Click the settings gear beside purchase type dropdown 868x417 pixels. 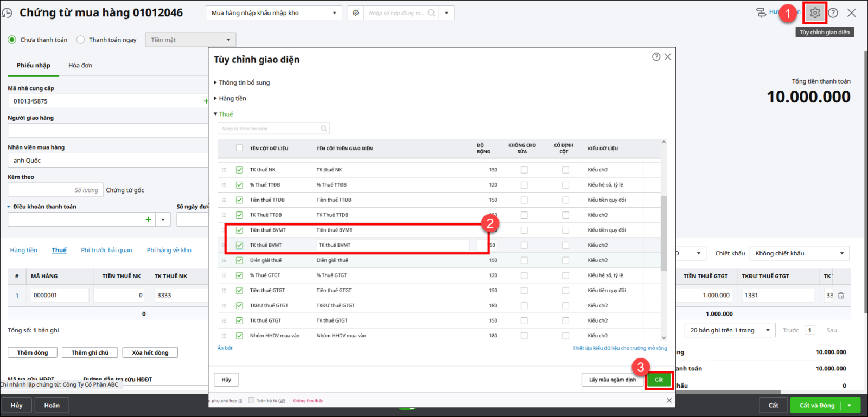pos(355,13)
